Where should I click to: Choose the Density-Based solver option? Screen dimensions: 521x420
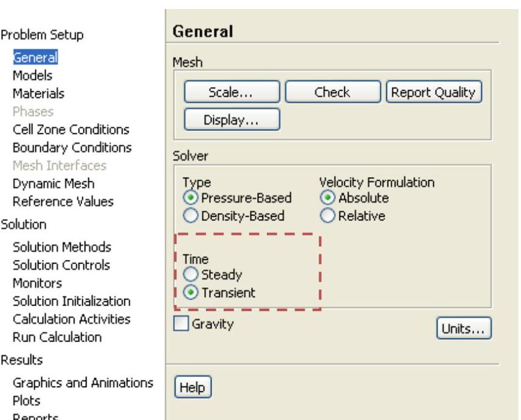pyautogui.click(x=188, y=215)
